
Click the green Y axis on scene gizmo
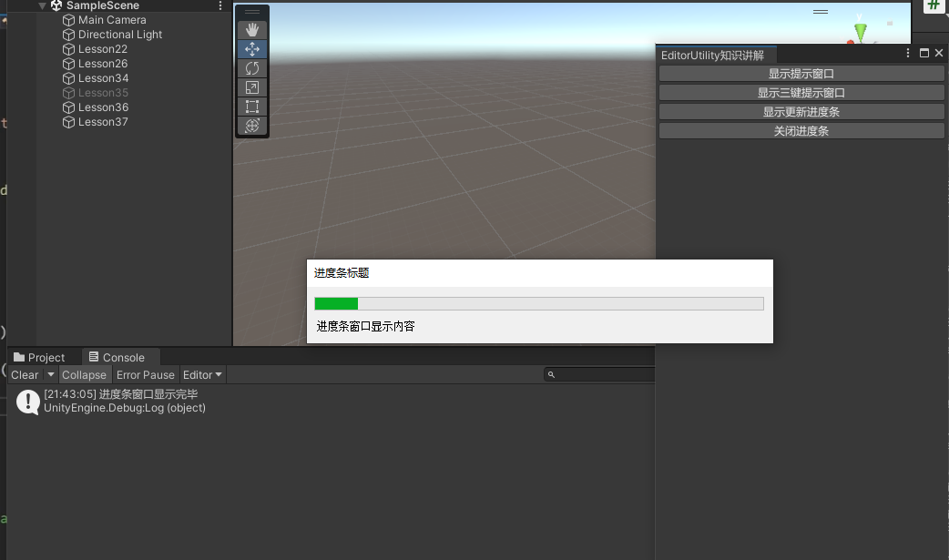[x=861, y=30]
